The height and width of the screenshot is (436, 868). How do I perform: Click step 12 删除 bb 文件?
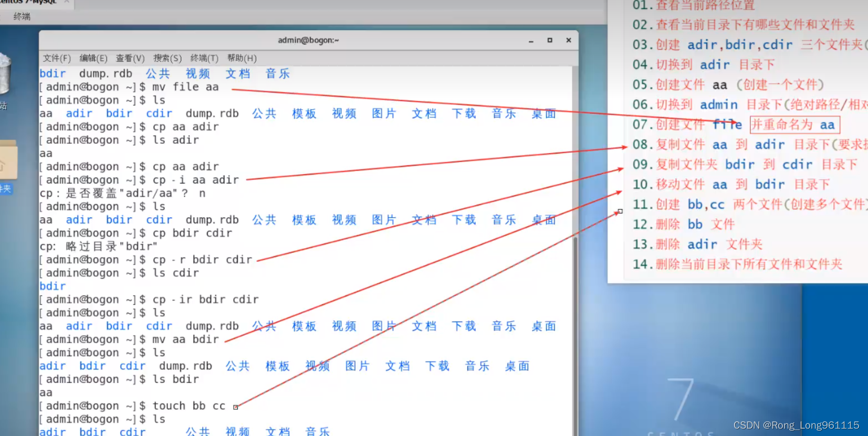[x=684, y=224]
